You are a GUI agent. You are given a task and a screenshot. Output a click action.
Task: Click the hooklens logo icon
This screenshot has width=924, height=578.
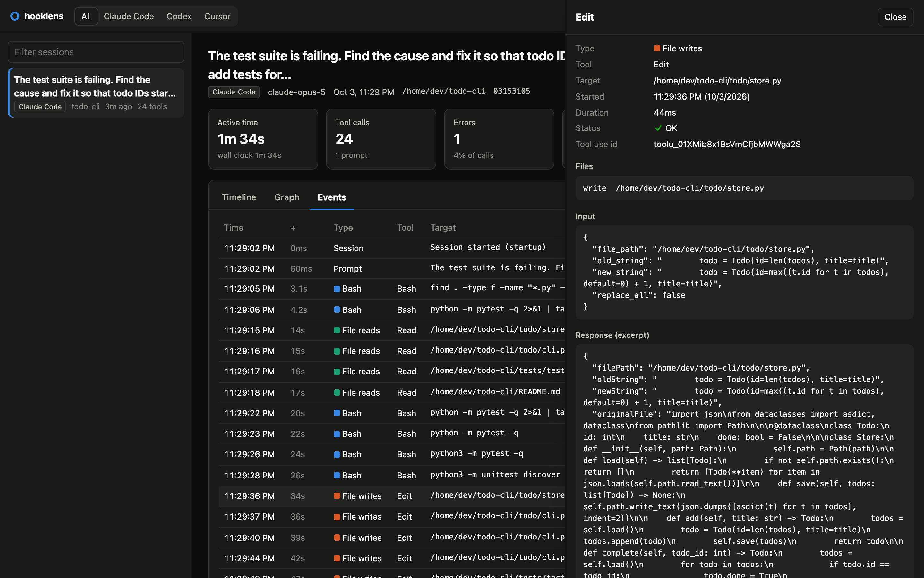coord(15,16)
